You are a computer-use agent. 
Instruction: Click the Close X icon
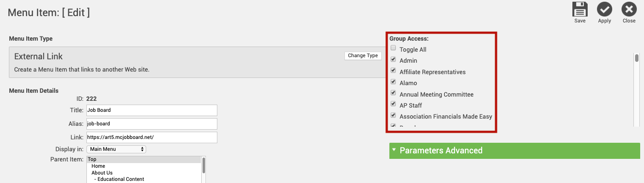(629, 9)
